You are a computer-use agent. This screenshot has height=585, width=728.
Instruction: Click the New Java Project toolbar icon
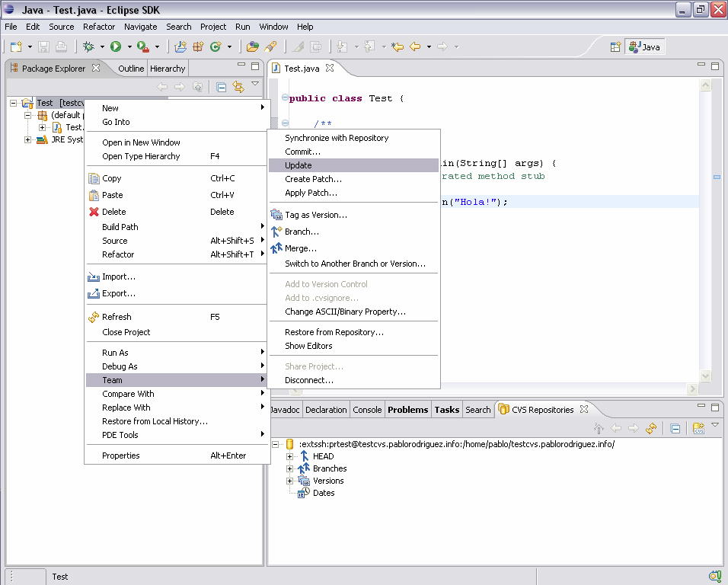coord(180,46)
